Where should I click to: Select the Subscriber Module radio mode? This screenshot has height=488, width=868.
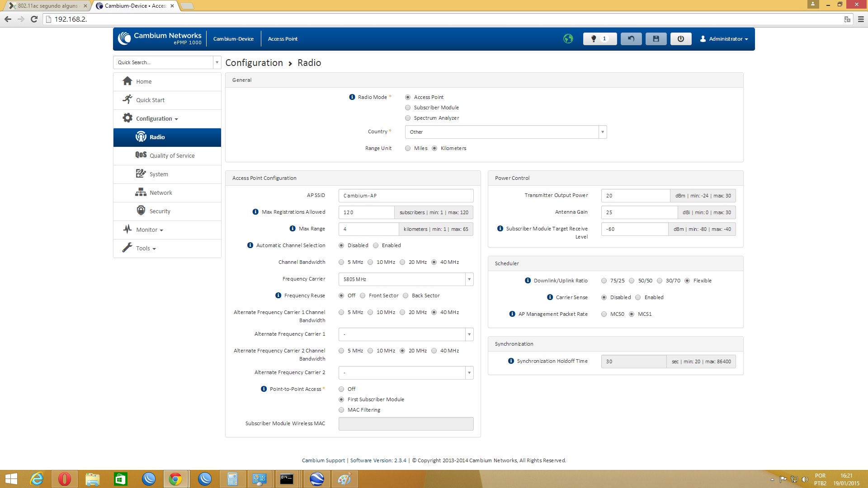point(408,108)
